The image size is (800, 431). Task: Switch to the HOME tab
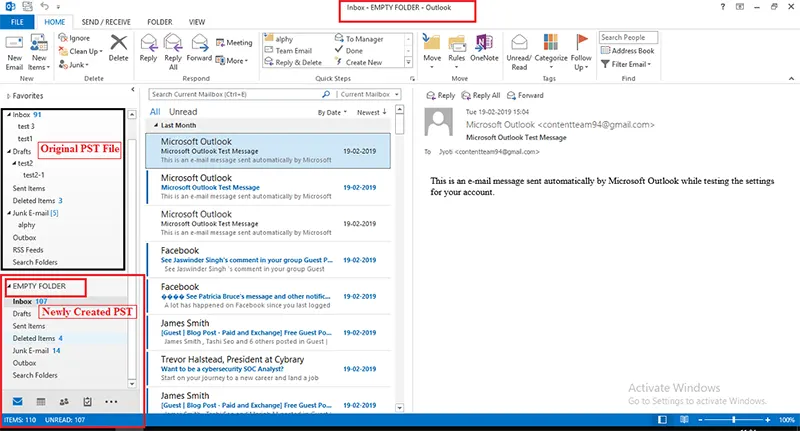pos(55,22)
